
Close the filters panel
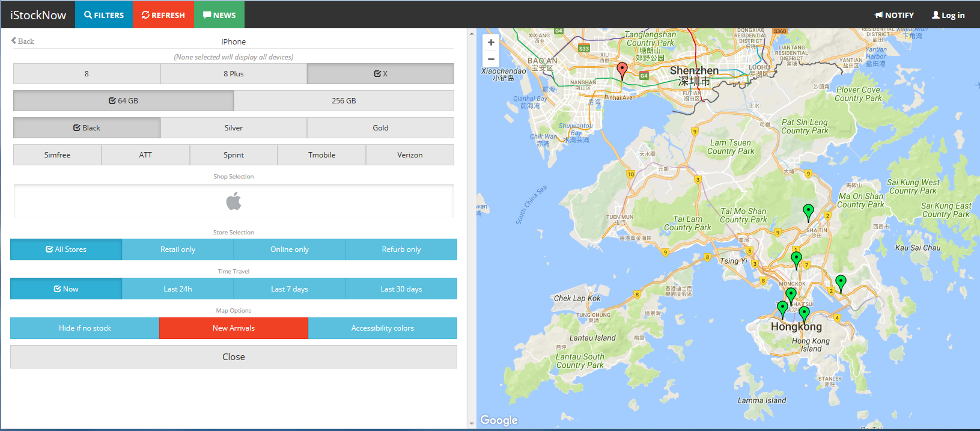pos(234,357)
